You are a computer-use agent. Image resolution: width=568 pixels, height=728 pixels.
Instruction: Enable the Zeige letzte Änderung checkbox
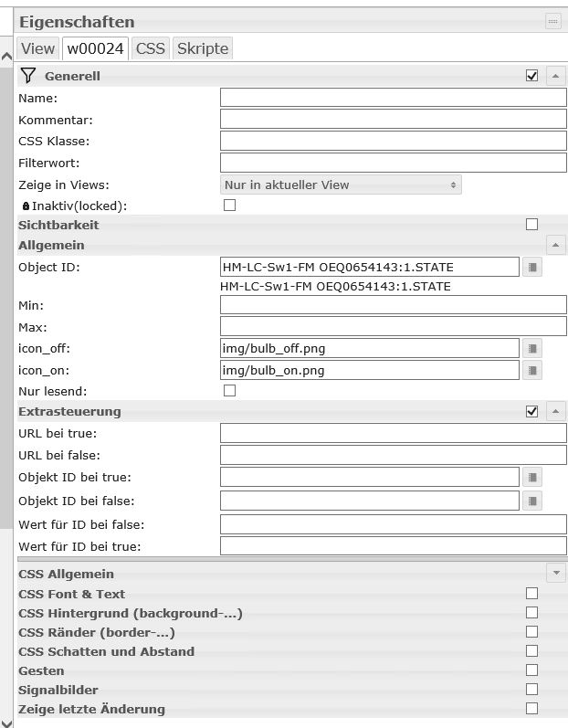(531, 709)
